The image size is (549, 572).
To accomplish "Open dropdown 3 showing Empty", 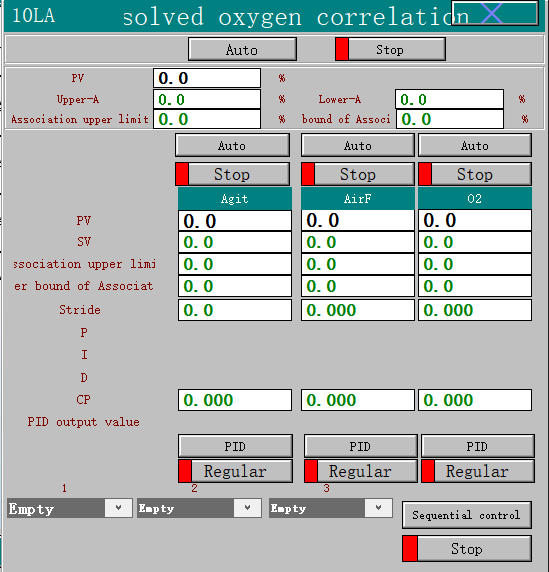I will tap(330, 508).
